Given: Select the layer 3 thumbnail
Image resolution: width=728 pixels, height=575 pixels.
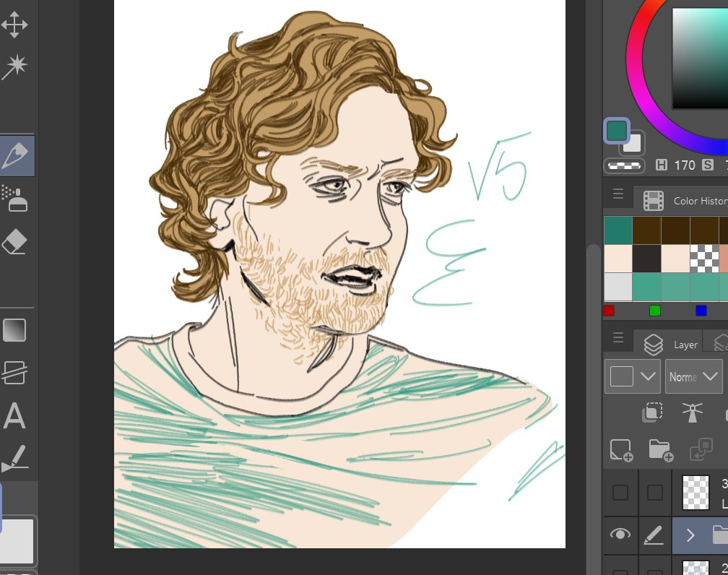Looking at the screenshot, I should coord(695,493).
